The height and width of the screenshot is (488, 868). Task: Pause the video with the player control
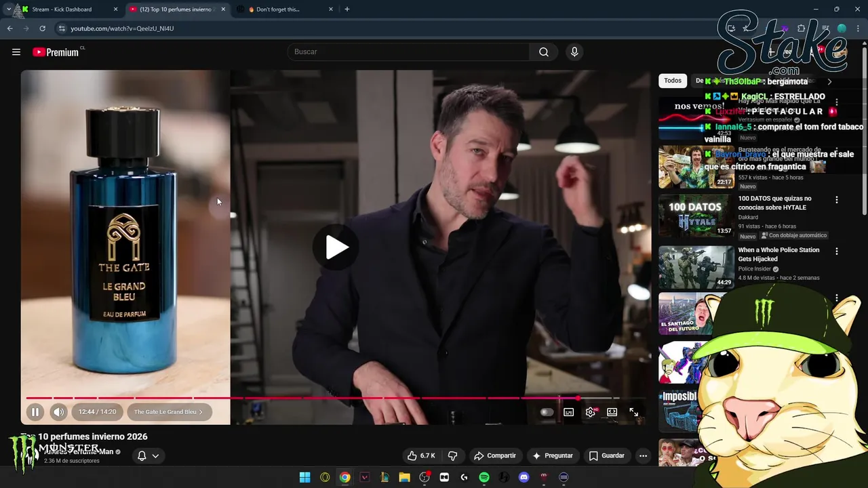(x=35, y=411)
